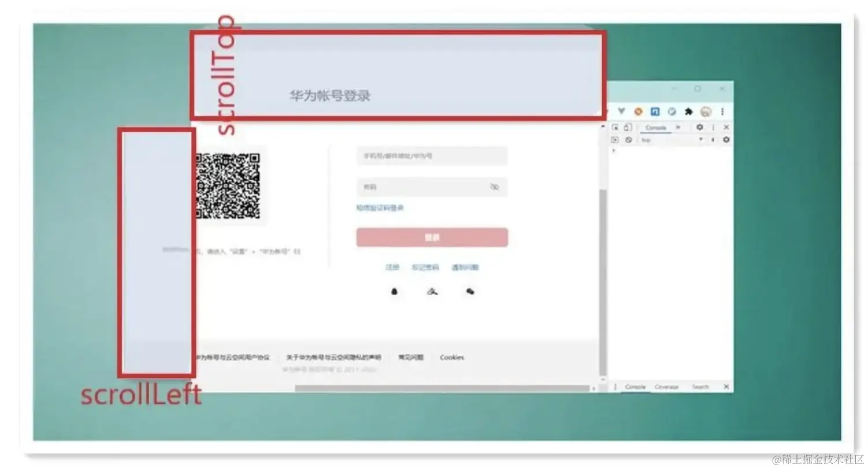
Task: Sign in with the QQ penguin icon
Action: pos(394,292)
